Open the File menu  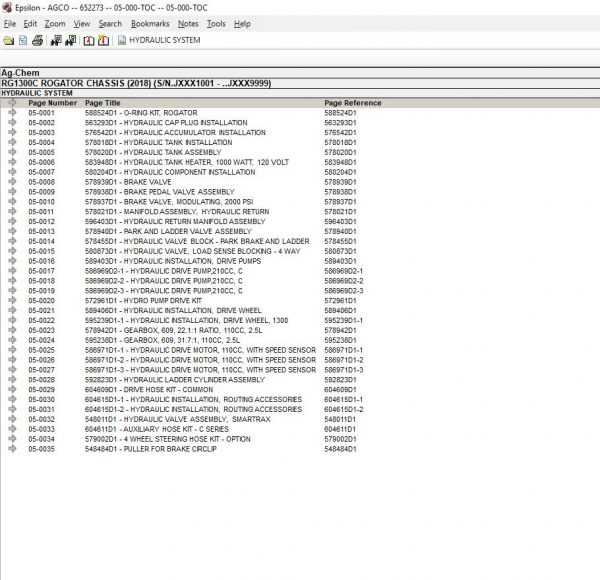tap(10, 24)
